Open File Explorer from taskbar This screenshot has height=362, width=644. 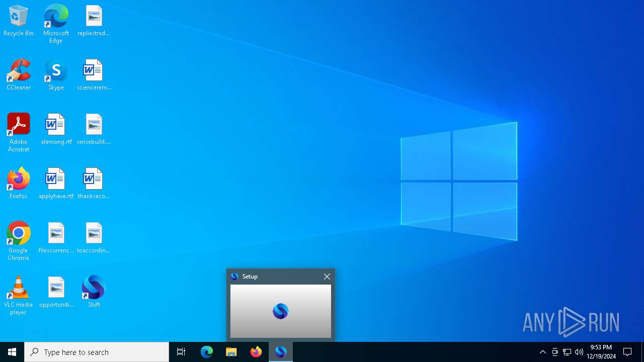(x=231, y=352)
